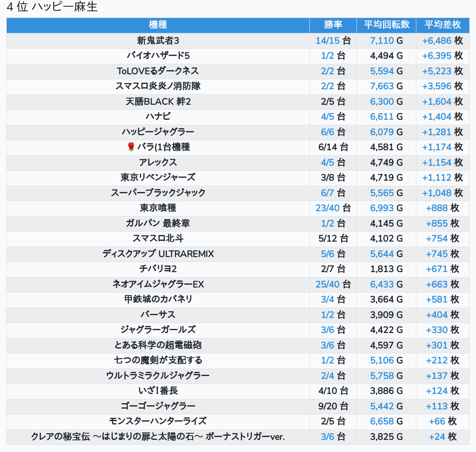Image resolution: width=476 pixels, height=452 pixels.
Task: Select the 新鬼武者3 machine name
Action: 158,40
